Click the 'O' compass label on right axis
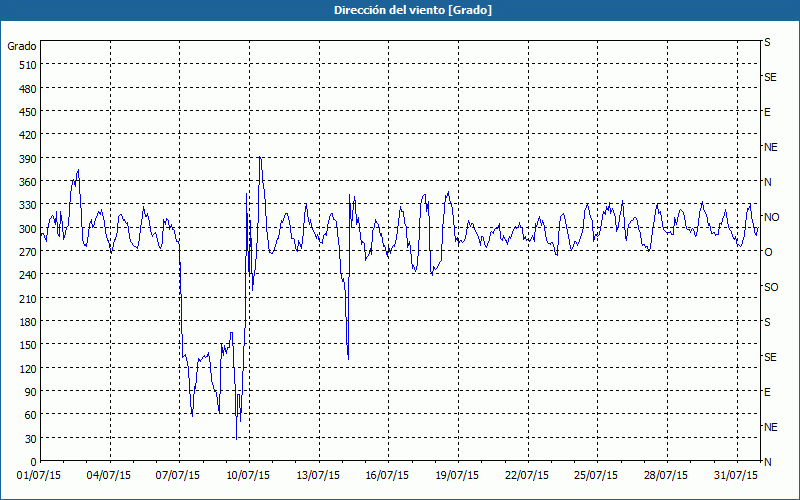This screenshot has width=800, height=500. [768, 252]
